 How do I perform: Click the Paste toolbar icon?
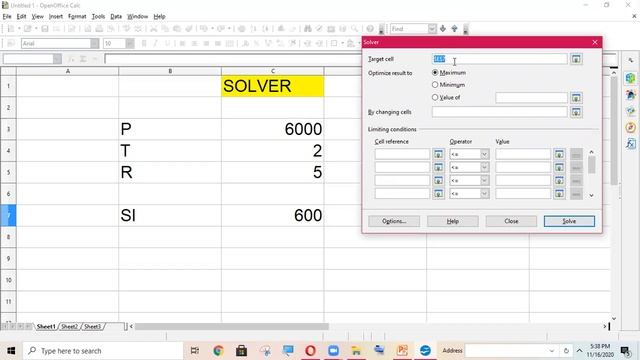coord(177,29)
